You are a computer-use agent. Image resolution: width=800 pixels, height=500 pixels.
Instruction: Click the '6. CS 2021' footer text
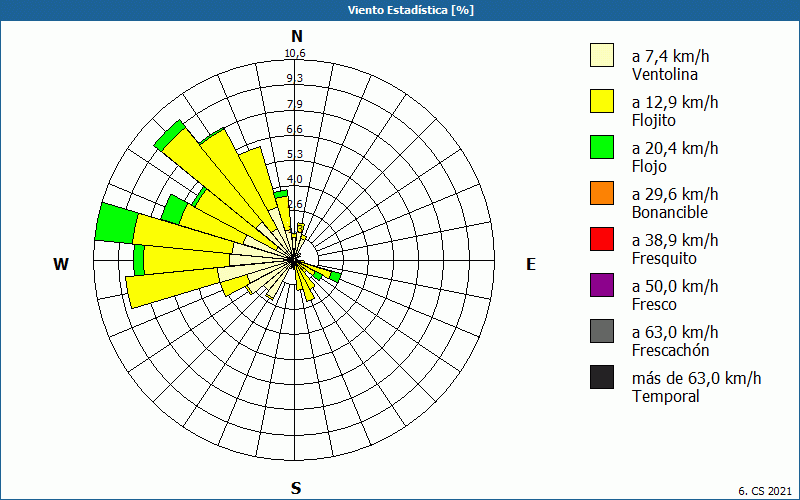coord(765,491)
